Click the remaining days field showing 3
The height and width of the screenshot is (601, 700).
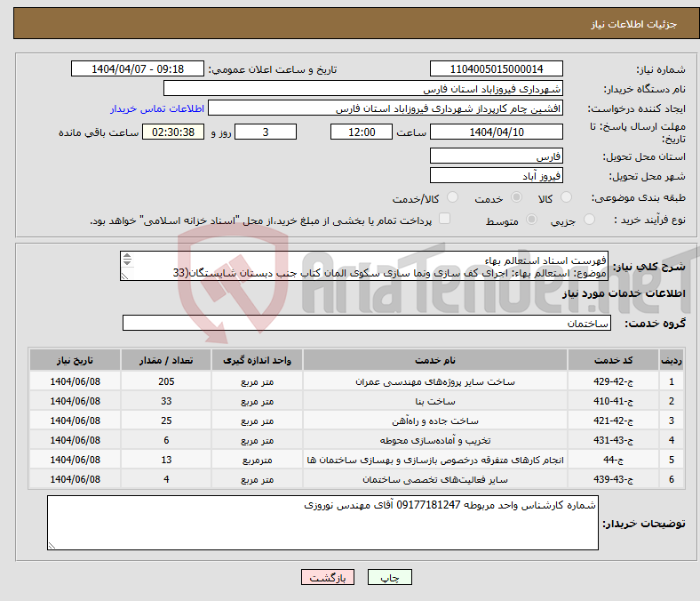tap(266, 132)
